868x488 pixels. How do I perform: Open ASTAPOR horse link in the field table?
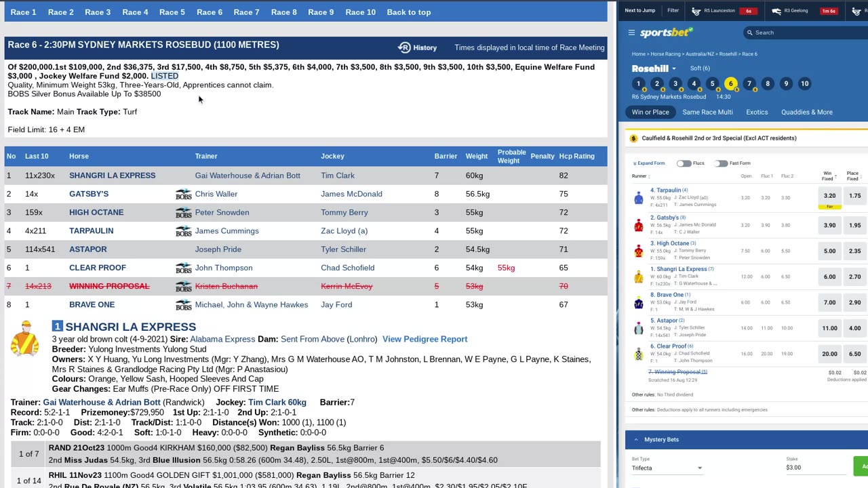point(87,249)
